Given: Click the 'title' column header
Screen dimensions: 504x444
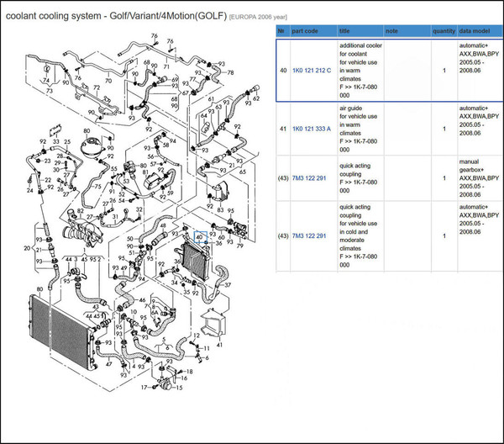Looking at the screenshot, I should [344, 31].
